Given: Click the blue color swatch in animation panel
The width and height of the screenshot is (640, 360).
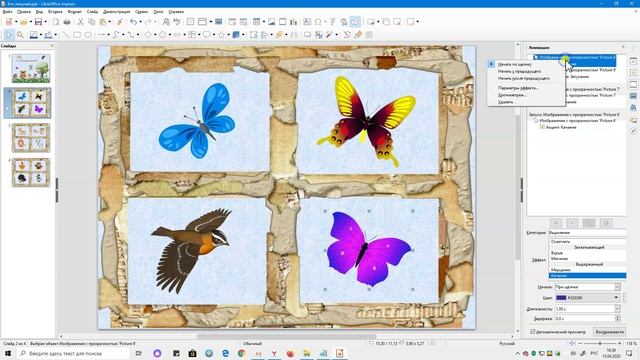Looking at the screenshot, I should pos(561,298).
